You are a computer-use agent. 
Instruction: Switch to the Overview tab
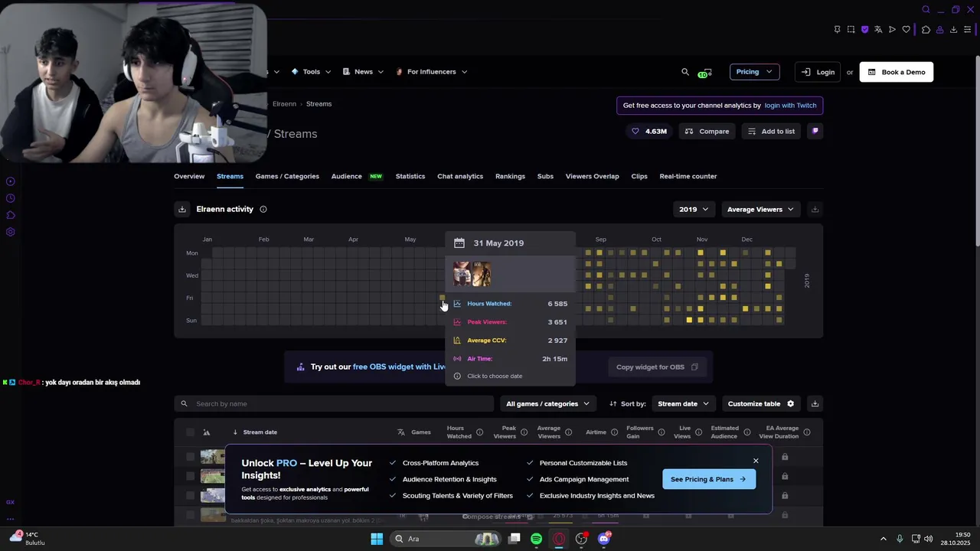pos(189,176)
